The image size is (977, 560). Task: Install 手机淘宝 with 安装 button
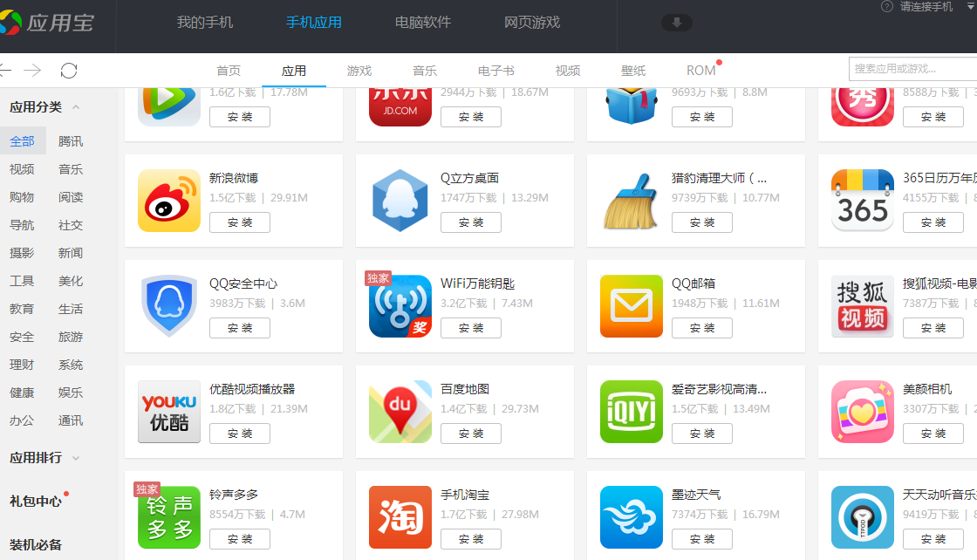point(471,539)
